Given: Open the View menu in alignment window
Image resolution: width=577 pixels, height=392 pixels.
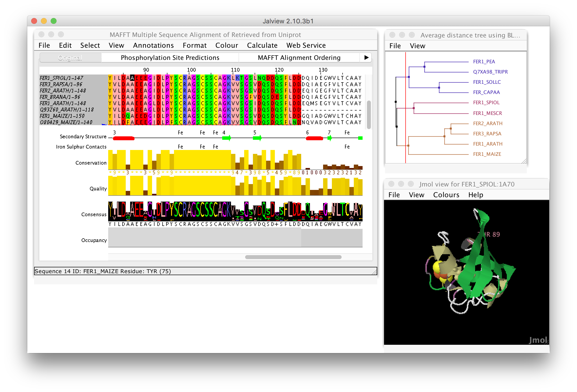Looking at the screenshot, I should pos(116,45).
